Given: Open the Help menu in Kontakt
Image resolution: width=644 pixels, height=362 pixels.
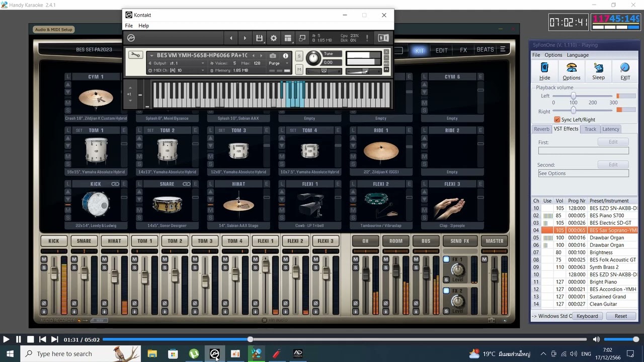Looking at the screenshot, I should (143, 26).
